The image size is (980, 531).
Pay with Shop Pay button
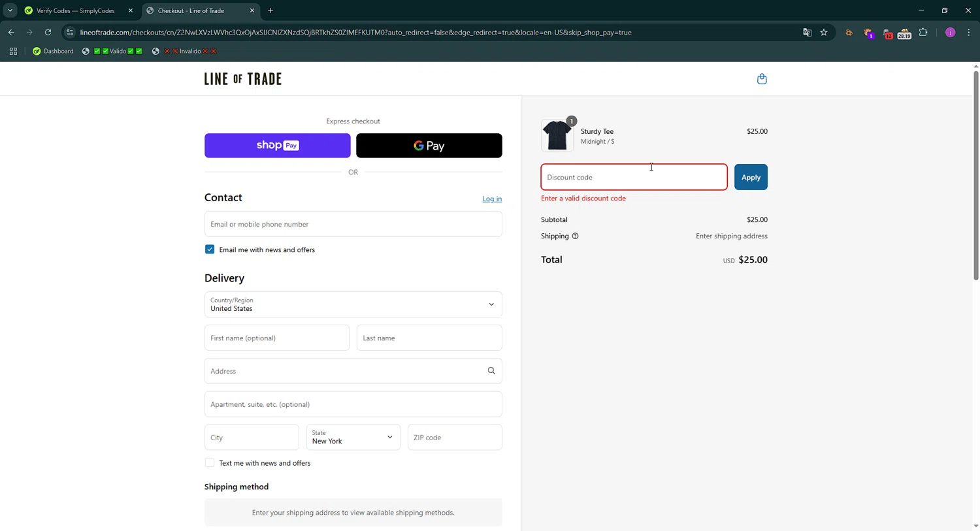[277, 146]
